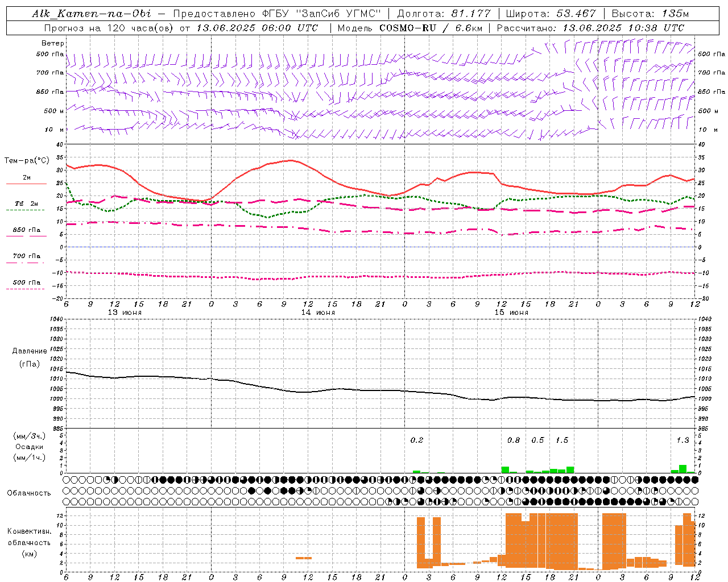Viewport: 728px width, 582px height.
Task: Click the elevation label 'Высота: 135м'
Action: tap(650, 14)
